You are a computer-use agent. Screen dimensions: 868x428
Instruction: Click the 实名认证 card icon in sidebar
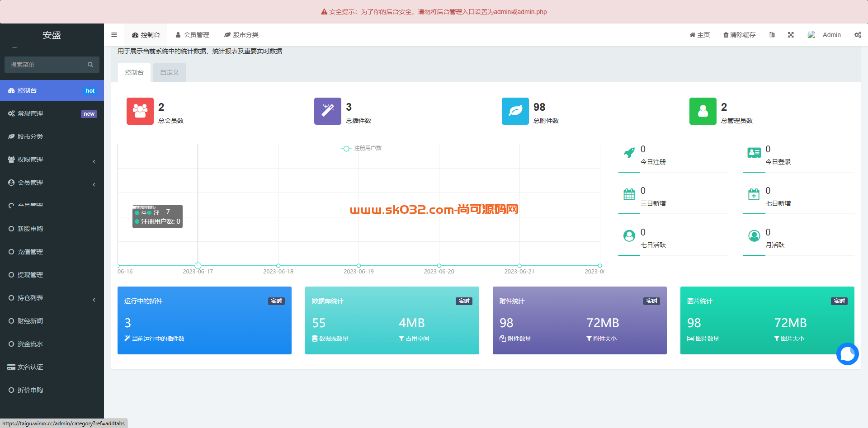pos(11,367)
